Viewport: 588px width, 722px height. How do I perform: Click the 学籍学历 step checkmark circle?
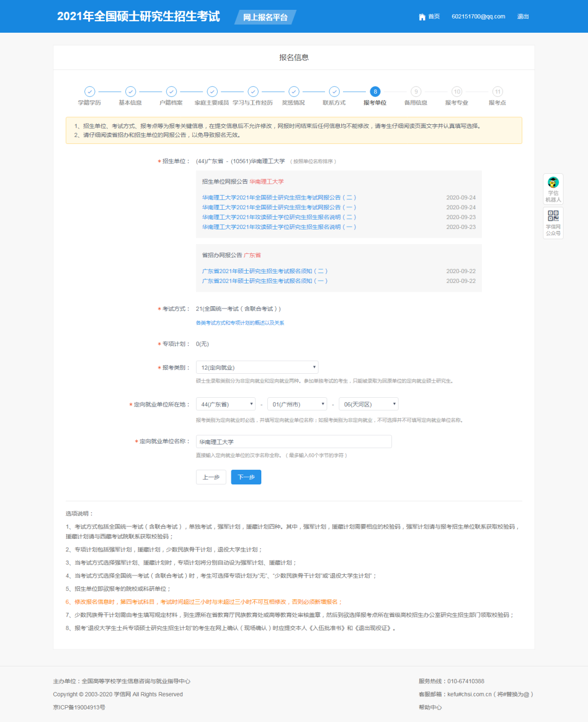click(x=90, y=92)
